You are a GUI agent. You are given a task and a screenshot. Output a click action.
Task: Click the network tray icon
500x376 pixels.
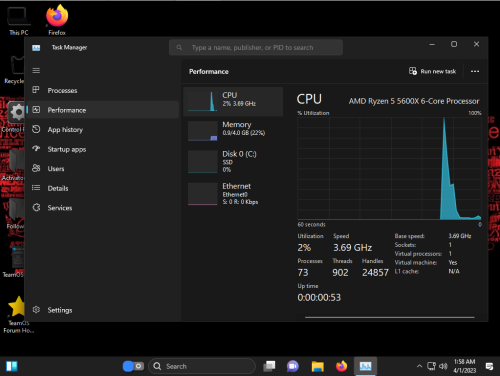click(x=431, y=366)
